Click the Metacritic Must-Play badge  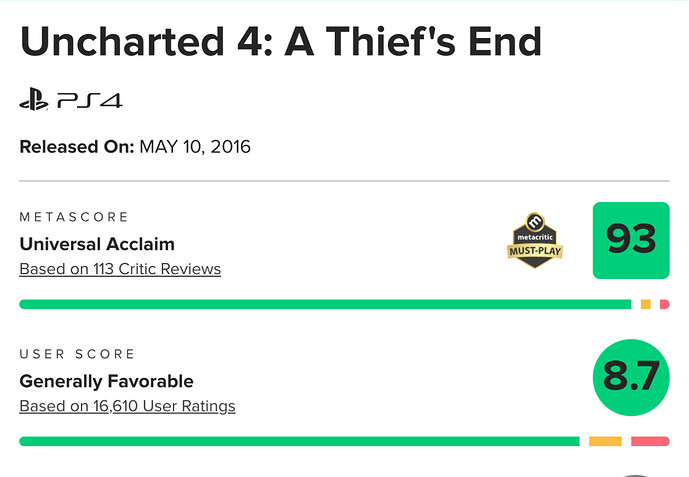coord(535,240)
